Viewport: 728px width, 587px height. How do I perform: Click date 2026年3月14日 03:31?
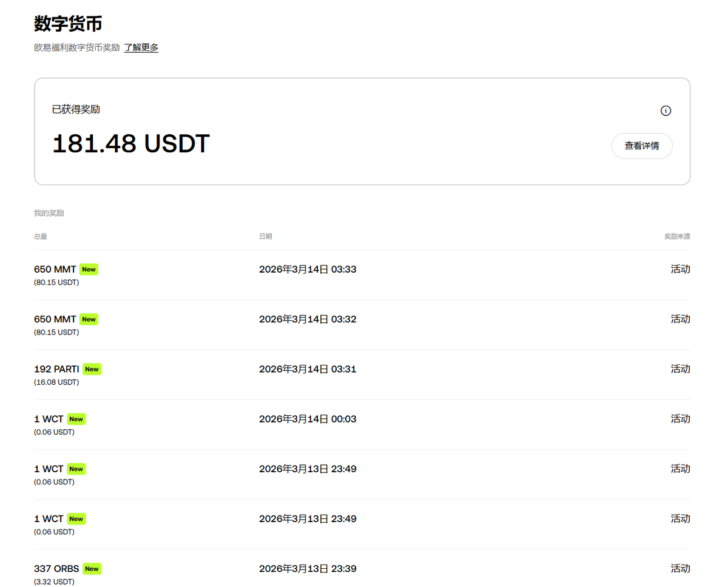(308, 368)
